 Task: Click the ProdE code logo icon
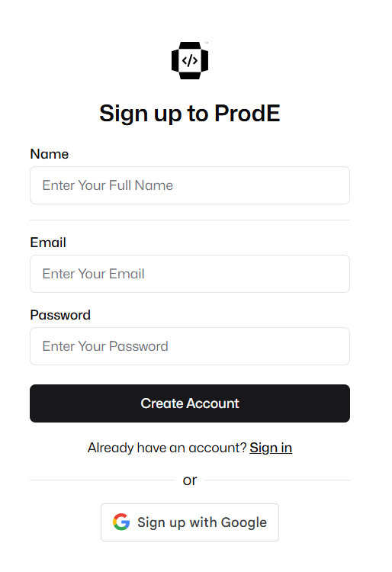[x=190, y=60]
